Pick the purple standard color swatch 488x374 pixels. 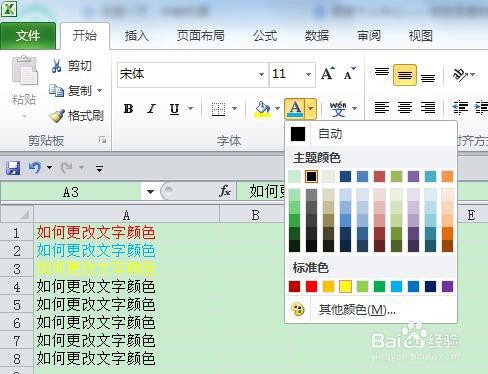click(x=447, y=286)
